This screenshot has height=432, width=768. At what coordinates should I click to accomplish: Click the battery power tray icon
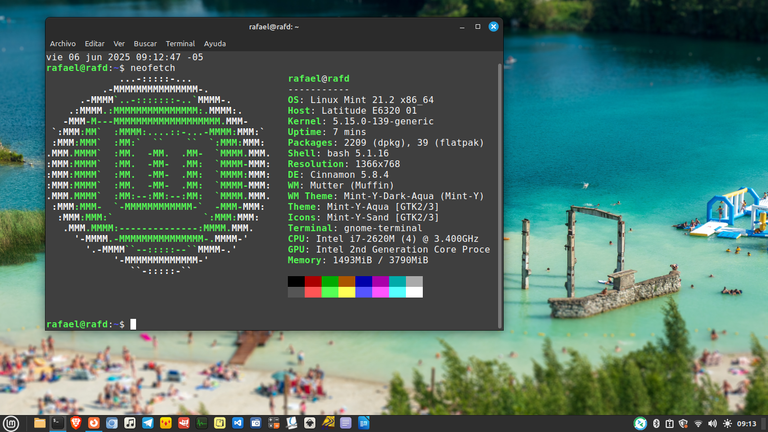tap(670, 423)
